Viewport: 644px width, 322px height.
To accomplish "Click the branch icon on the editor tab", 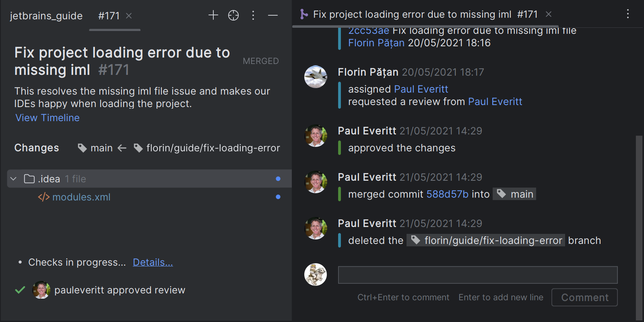I will coord(304,14).
